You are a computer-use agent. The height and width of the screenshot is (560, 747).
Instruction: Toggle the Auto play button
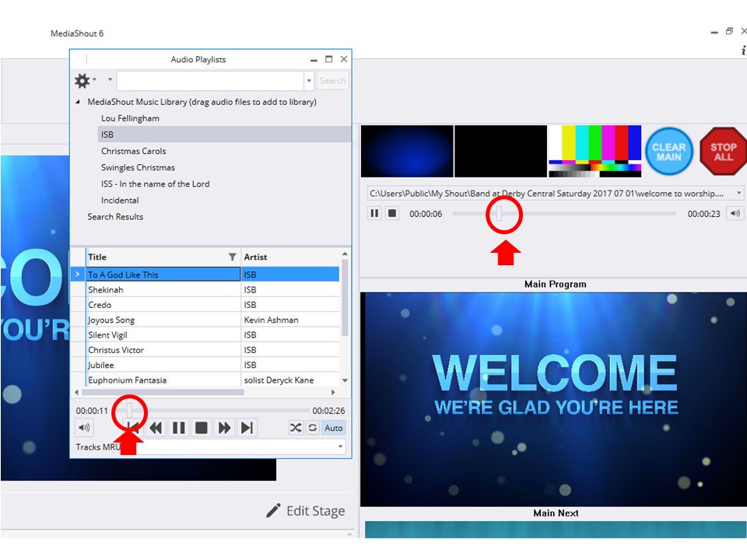tap(333, 427)
